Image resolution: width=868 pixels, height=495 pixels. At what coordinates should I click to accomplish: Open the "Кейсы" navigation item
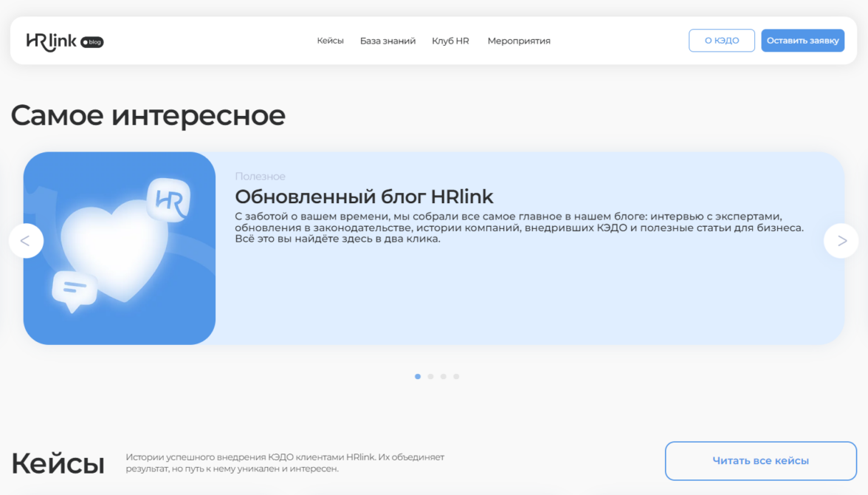[x=330, y=41]
